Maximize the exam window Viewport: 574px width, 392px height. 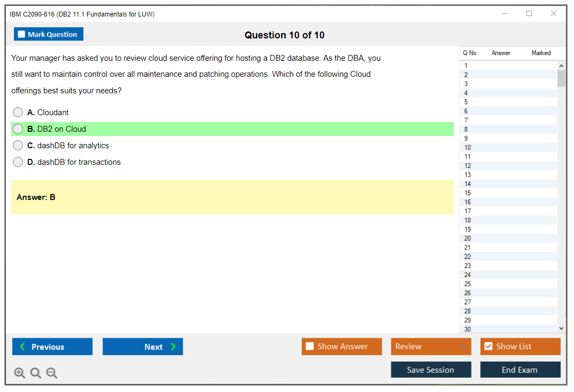click(x=529, y=14)
